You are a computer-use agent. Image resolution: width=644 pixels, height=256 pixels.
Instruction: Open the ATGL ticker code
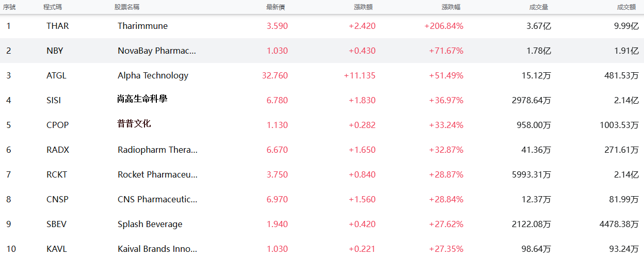click(56, 75)
